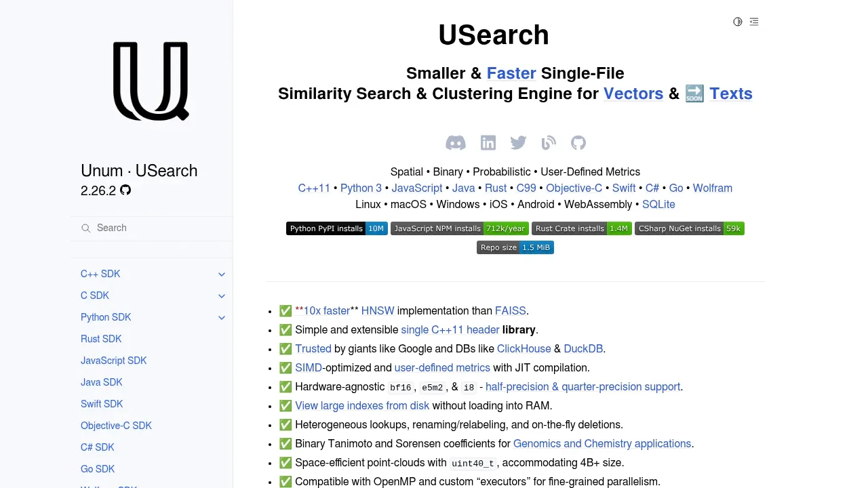This screenshot has height=488, width=868.
Task: Open the SQLite platform link
Action: (658, 205)
